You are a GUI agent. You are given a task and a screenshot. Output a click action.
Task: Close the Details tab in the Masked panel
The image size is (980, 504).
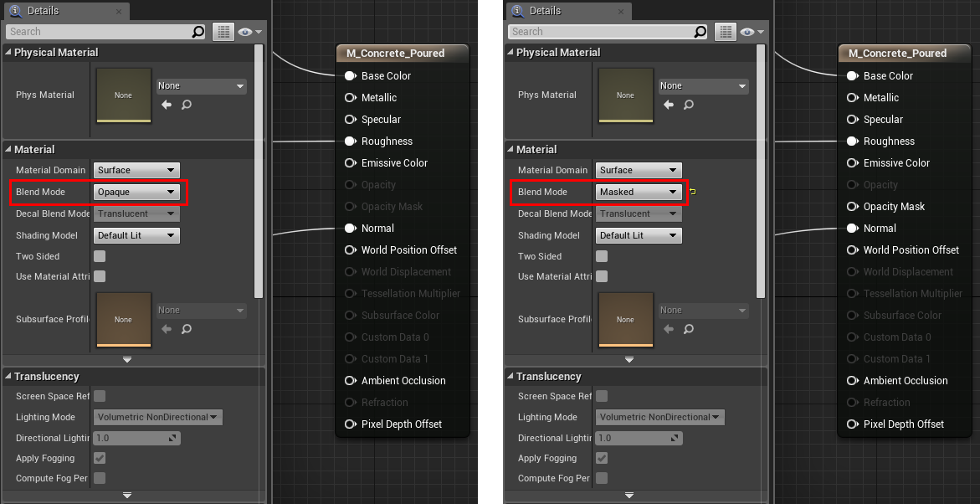(621, 11)
